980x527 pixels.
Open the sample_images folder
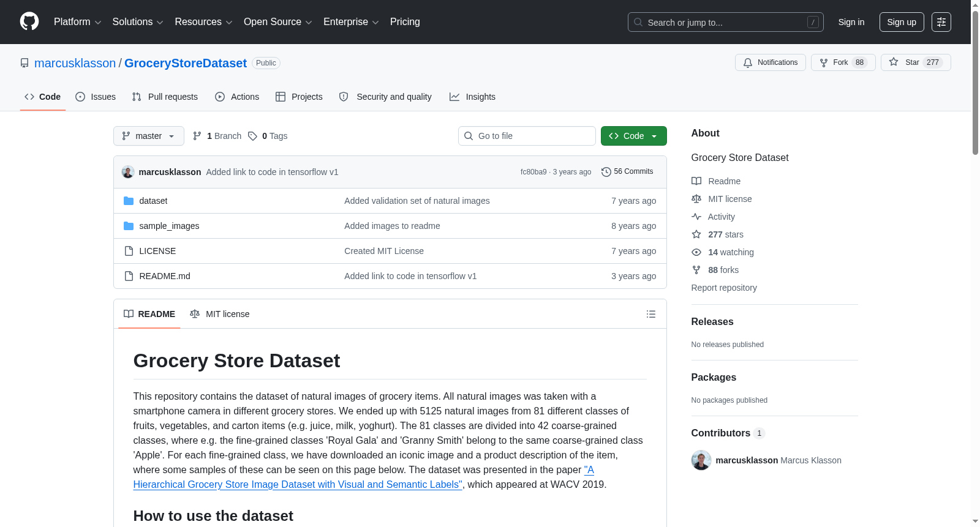pos(169,226)
